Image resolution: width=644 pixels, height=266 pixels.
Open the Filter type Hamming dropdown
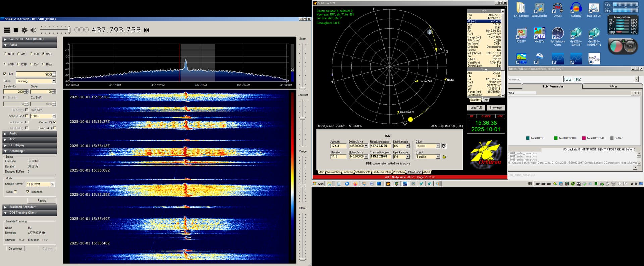[54, 81]
